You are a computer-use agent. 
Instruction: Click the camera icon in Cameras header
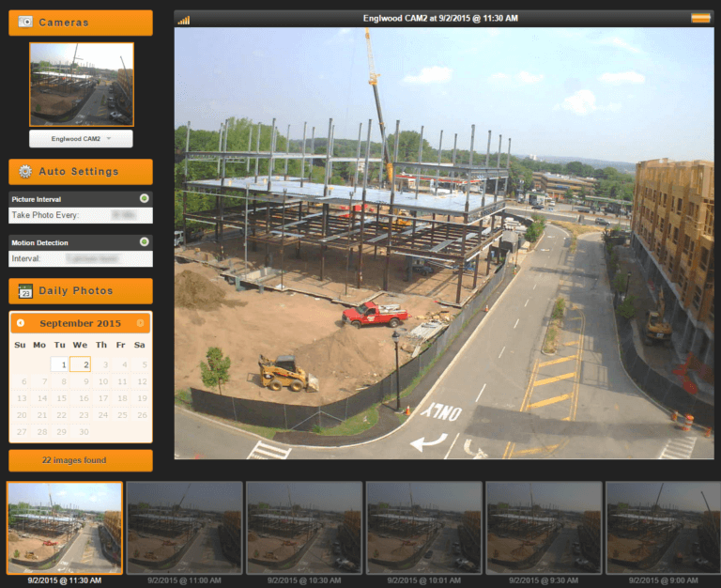pos(25,22)
